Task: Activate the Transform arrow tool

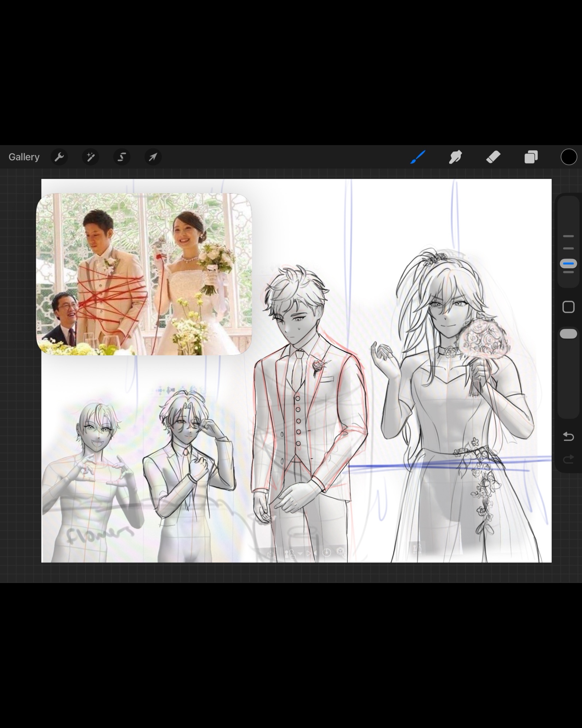Action: tap(153, 157)
